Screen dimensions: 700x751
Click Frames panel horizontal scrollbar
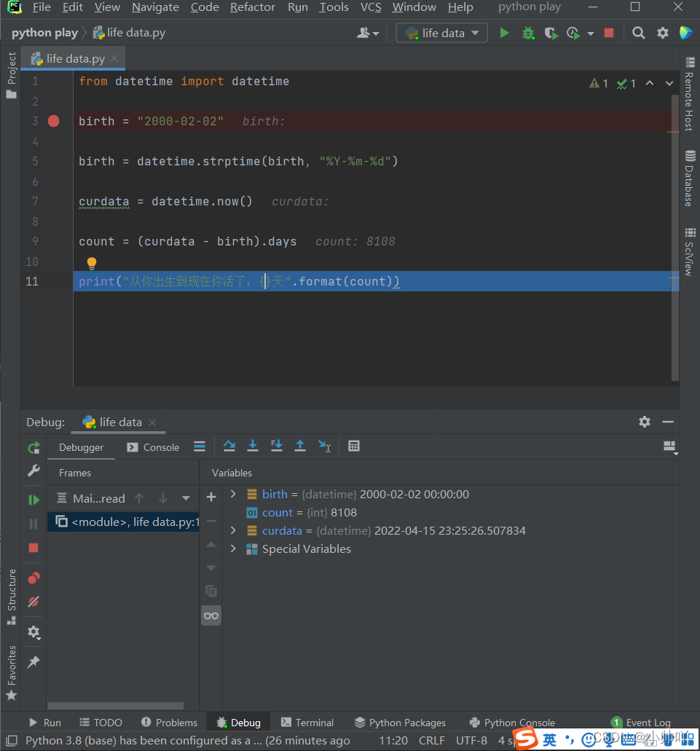click(115, 706)
